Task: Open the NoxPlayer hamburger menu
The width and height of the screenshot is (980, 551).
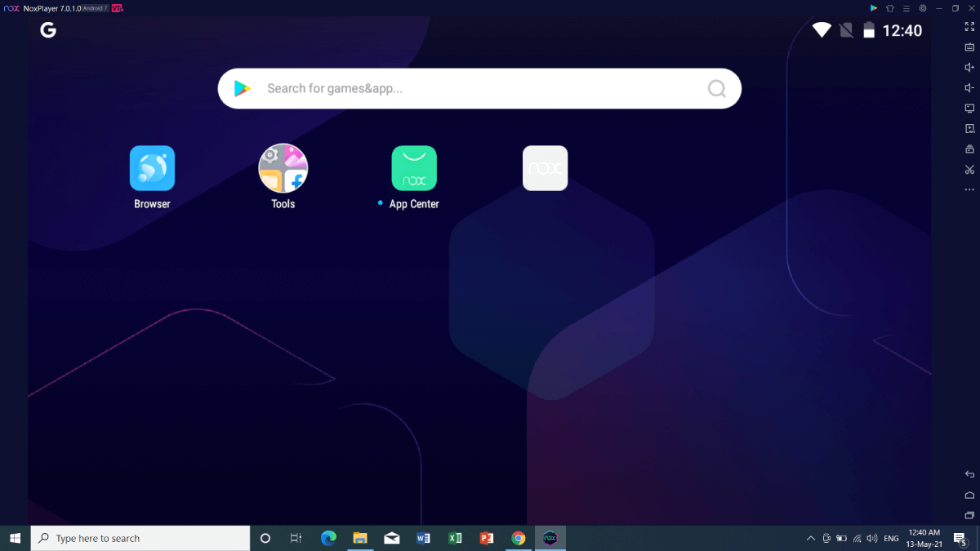Action: pyautogui.click(x=906, y=8)
